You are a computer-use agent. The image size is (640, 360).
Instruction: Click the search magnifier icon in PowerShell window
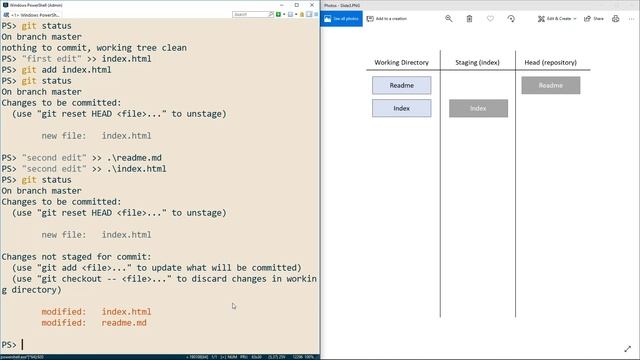[271, 14]
